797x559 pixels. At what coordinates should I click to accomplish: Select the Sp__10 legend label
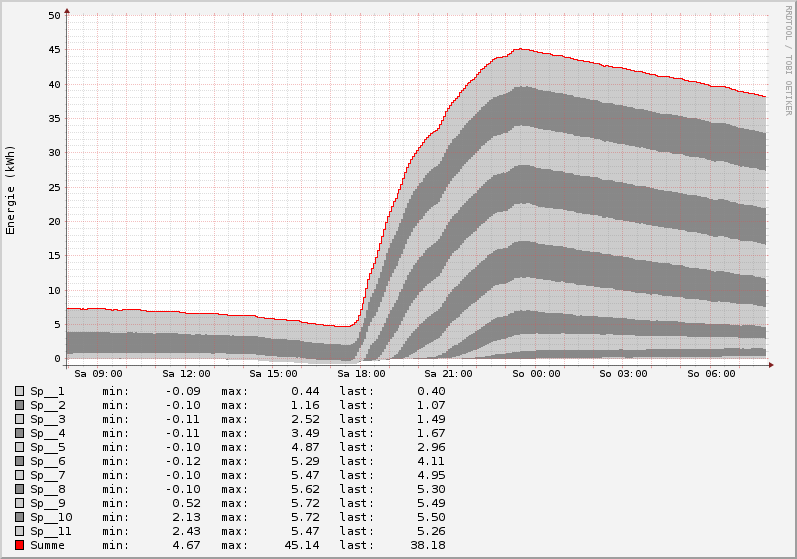pyautogui.click(x=51, y=517)
